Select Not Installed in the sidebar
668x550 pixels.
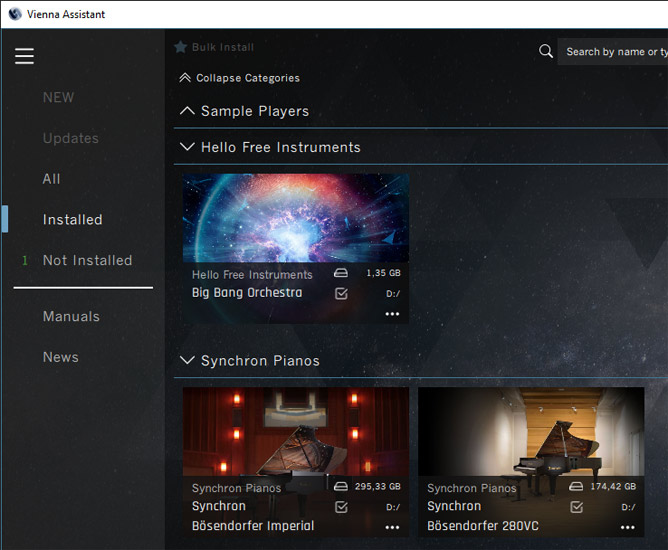tap(87, 260)
